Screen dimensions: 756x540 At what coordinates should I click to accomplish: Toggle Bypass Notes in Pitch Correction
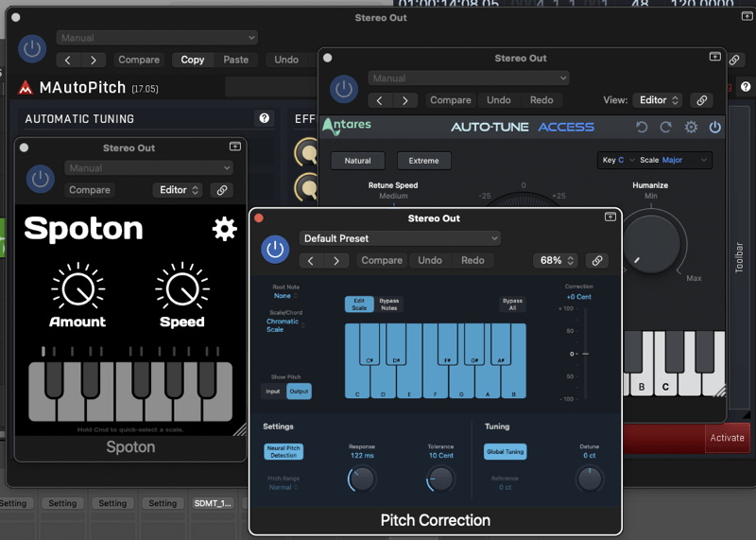click(389, 304)
